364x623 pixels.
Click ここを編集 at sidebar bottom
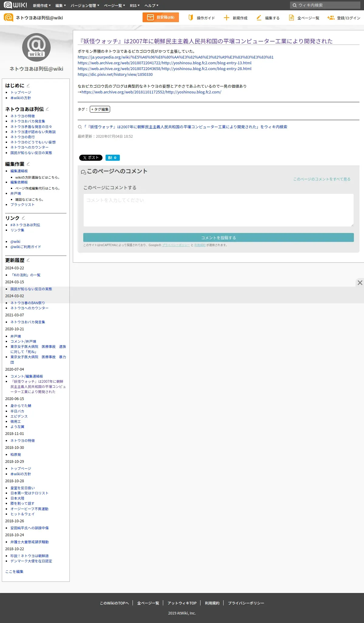point(14,571)
